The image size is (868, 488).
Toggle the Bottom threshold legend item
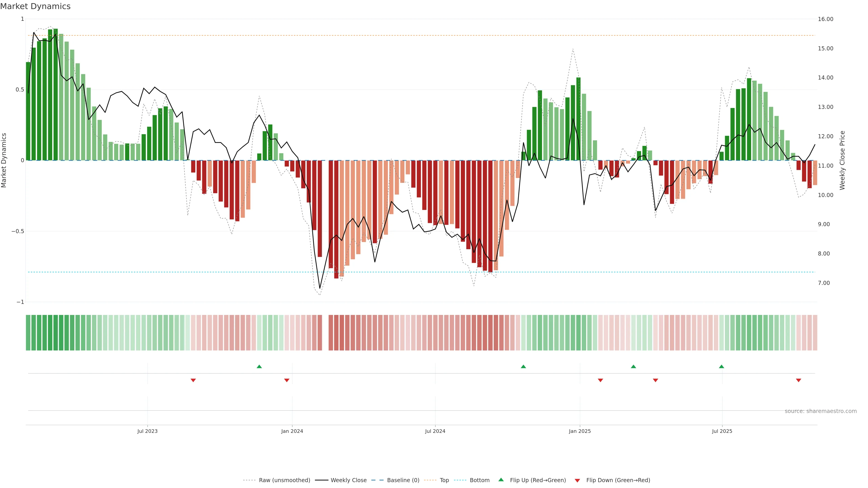point(479,480)
